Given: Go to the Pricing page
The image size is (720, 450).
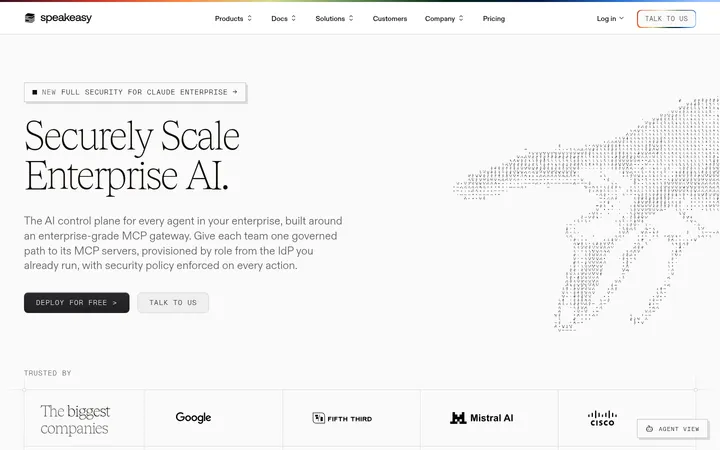Looking at the screenshot, I should coord(494,19).
